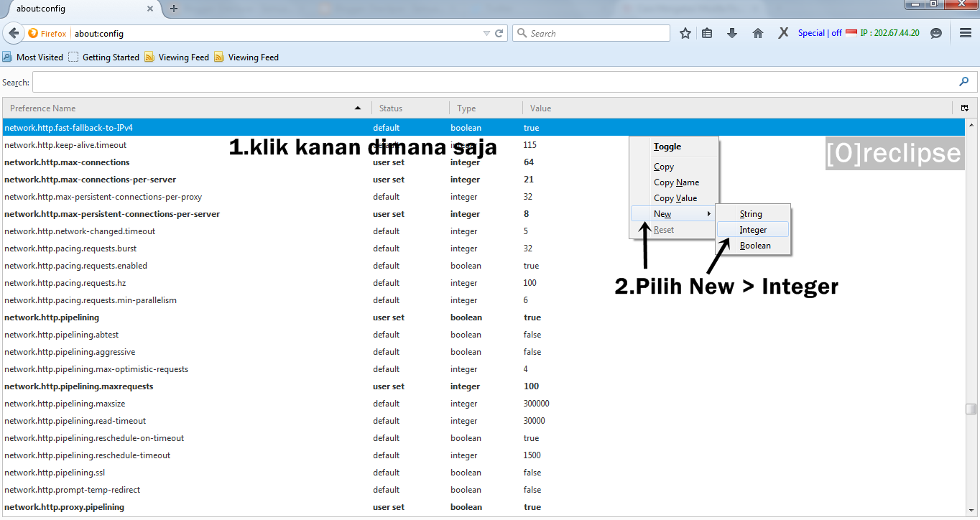The image size is (980, 520).
Task: Open the column picker at the header row
Action: [x=965, y=108]
